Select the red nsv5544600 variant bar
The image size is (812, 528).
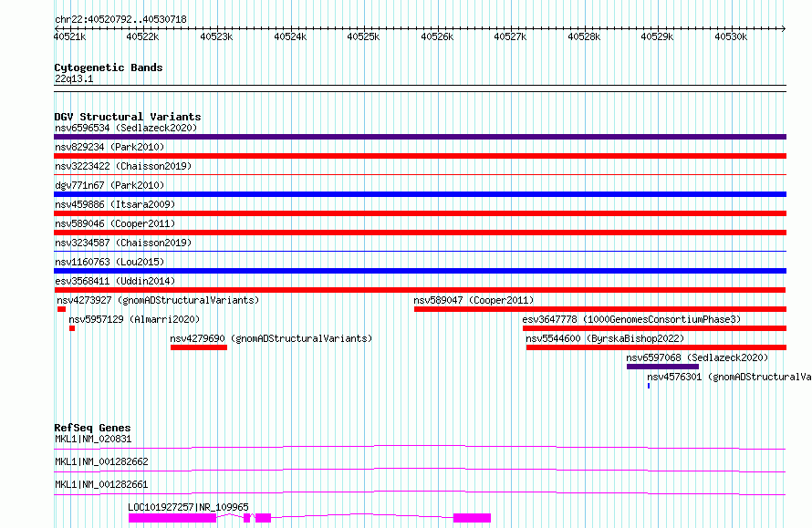pos(656,347)
